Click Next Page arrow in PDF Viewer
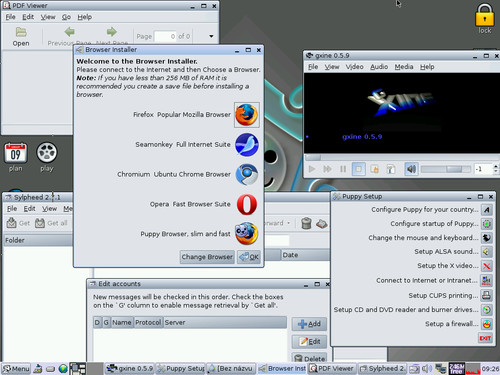Image resolution: width=500 pixels, height=375 pixels. click(x=112, y=32)
